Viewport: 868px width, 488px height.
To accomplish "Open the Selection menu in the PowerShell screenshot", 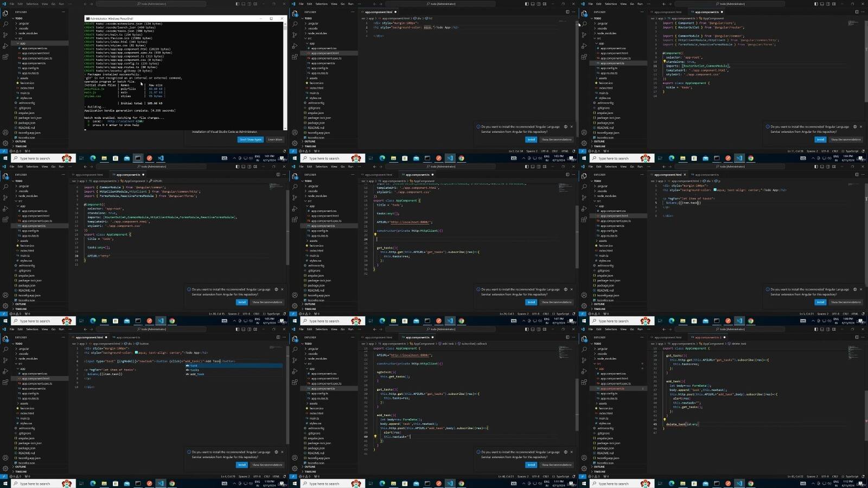I will tap(32, 4).
